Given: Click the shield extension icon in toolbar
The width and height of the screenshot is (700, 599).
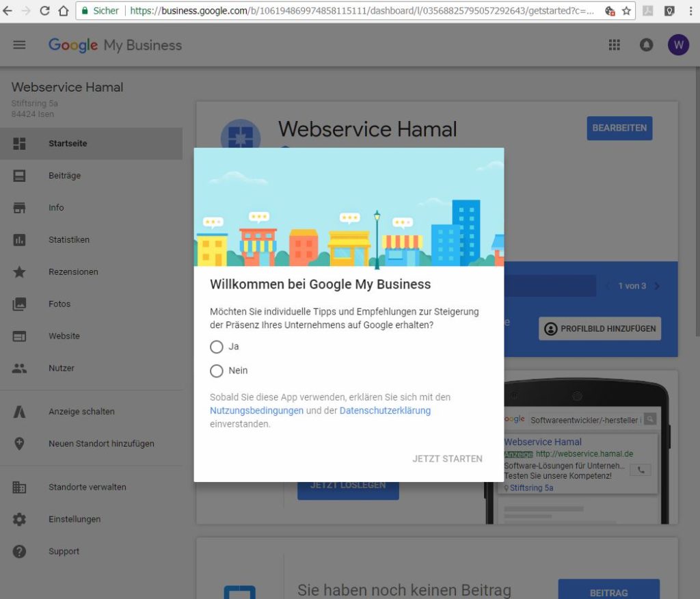Looking at the screenshot, I should [669, 11].
